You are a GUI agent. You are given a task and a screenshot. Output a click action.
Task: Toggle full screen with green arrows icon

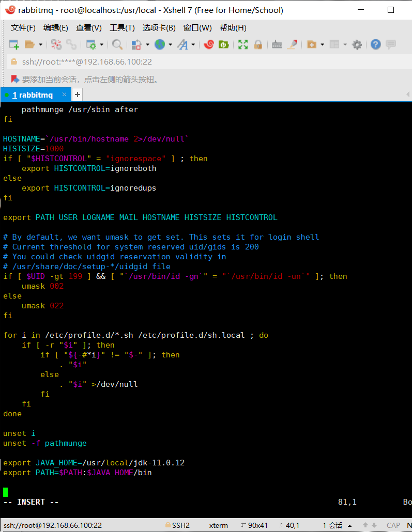(243, 44)
